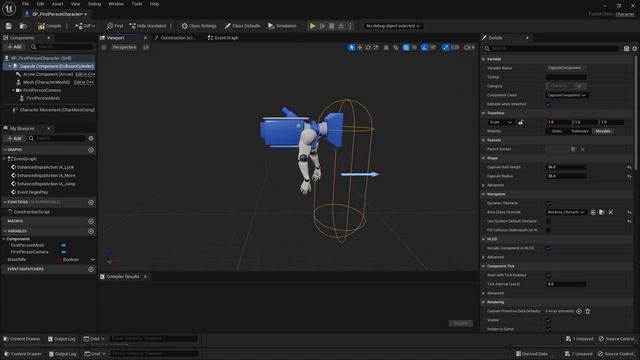
Task: Compile the blueprint
Action: click(x=49, y=26)
